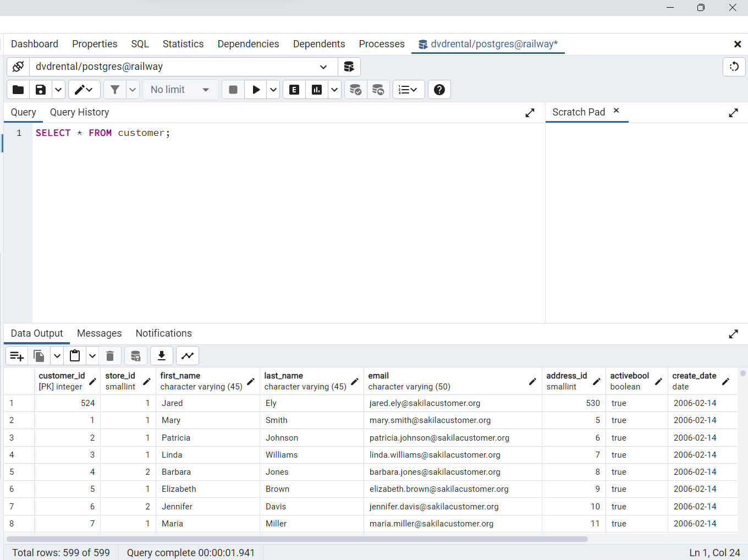The width and height of the screenshot is (748, 560).
Task: Select cell jared.ely@sakilacustomer.org
Action: click(453, 403)
